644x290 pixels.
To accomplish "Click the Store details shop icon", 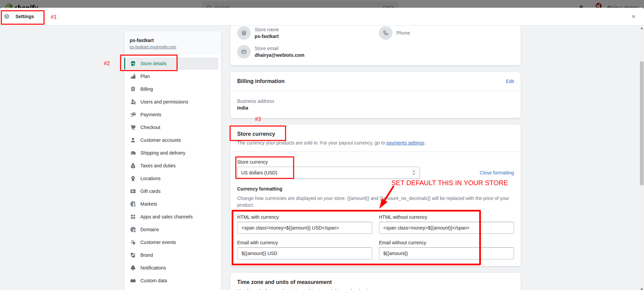I will click(x=133, y=64).
